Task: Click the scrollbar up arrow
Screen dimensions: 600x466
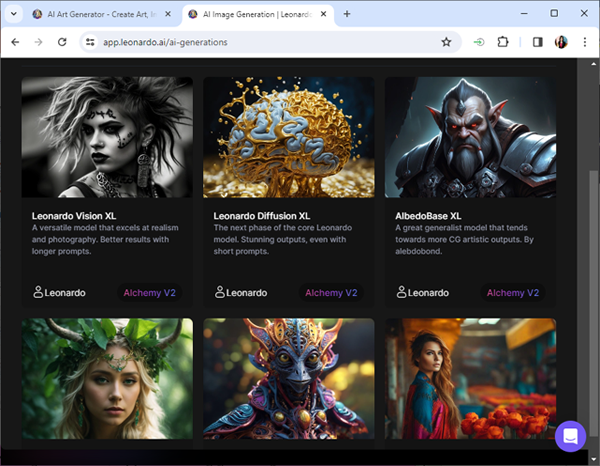Action: [593, 64]
